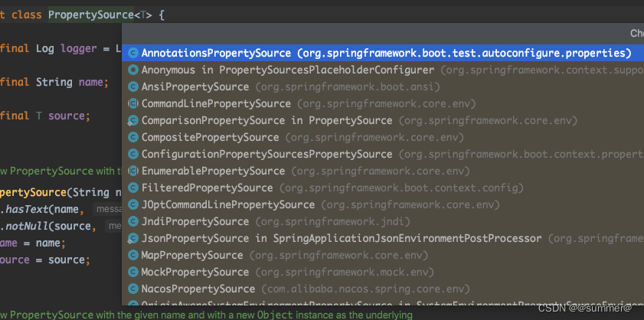Image resolution: width=644 pixels, height=320 pixels.
Task: Click package text org.springframework.mock.env
Action: (x=345, y=273)
